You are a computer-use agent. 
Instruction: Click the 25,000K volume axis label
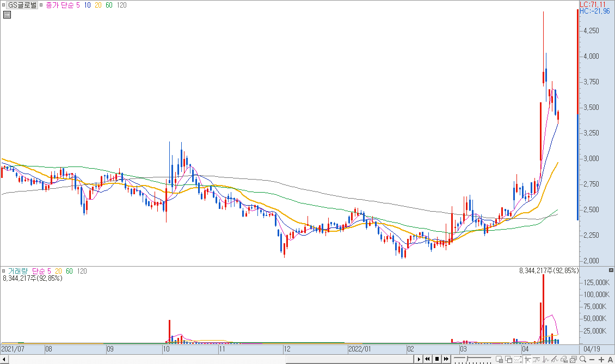coord(595,331)
